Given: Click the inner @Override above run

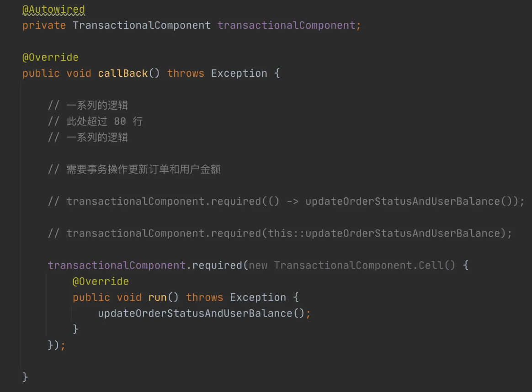Looking at the screenshot, I should [x=101, y=281].
